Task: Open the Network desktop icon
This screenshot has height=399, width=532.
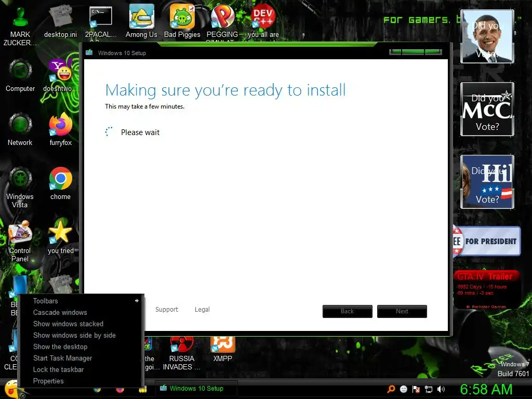Action: pyautogui.click(x=20, y=129)
